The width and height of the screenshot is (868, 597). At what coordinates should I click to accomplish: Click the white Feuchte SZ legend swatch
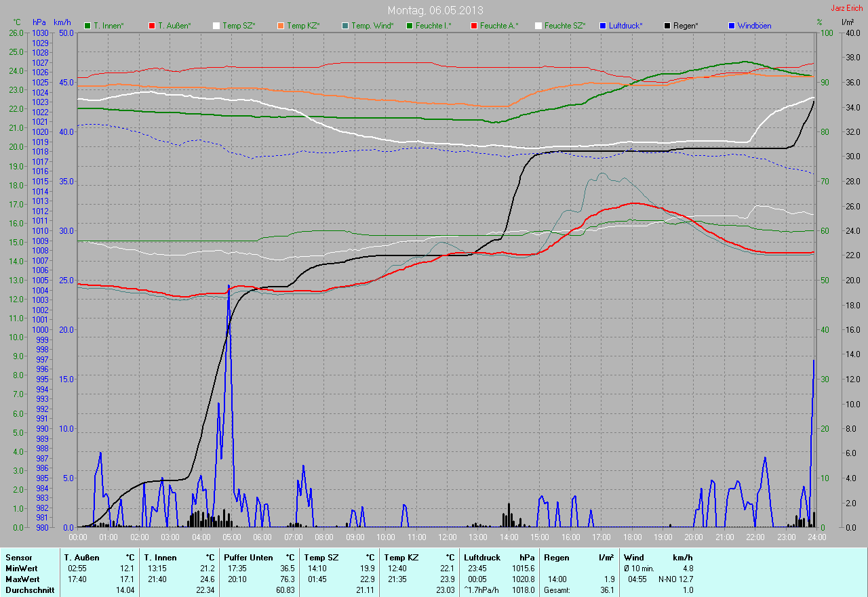point(538,26)
